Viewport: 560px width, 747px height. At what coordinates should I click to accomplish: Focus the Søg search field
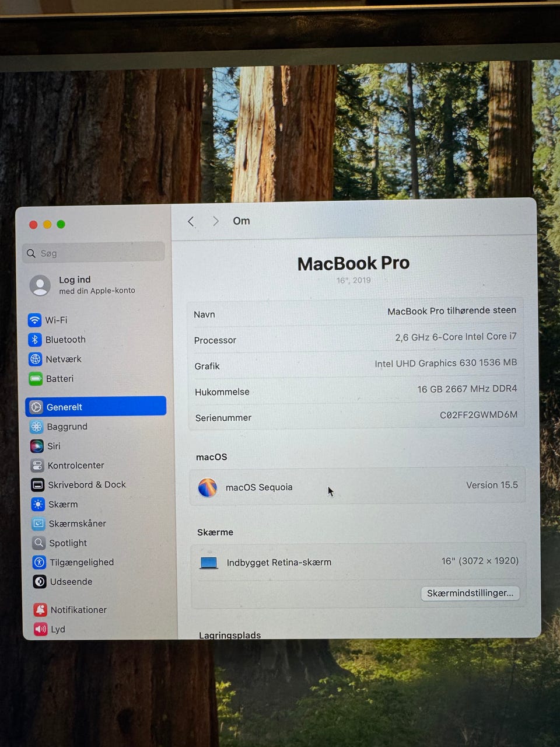93,253
